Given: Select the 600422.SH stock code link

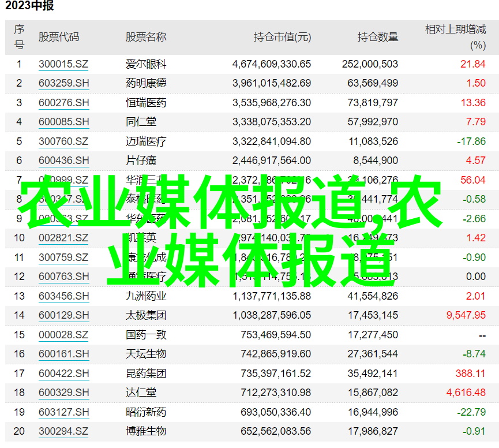Looking at the screenshot, I should tap(63, 373).
